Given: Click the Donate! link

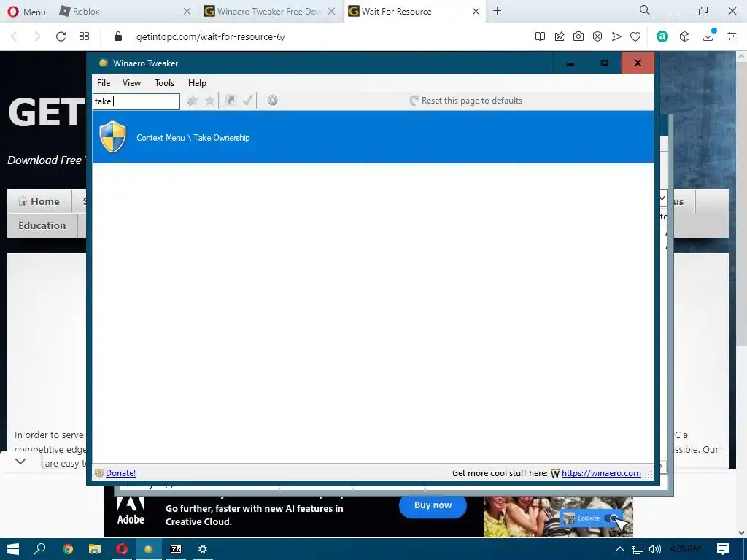Looking at the screenshot, I should pos(120,472).
